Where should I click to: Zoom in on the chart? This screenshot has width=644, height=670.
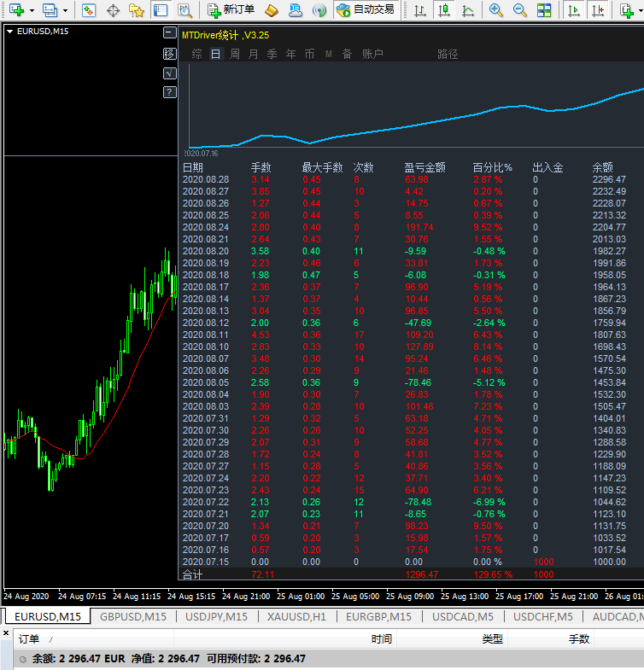495,10
